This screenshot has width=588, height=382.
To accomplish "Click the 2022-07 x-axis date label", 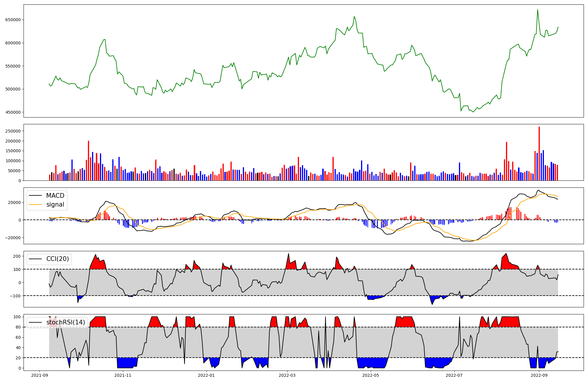I will pyautogui.click(x=454, y=375).
